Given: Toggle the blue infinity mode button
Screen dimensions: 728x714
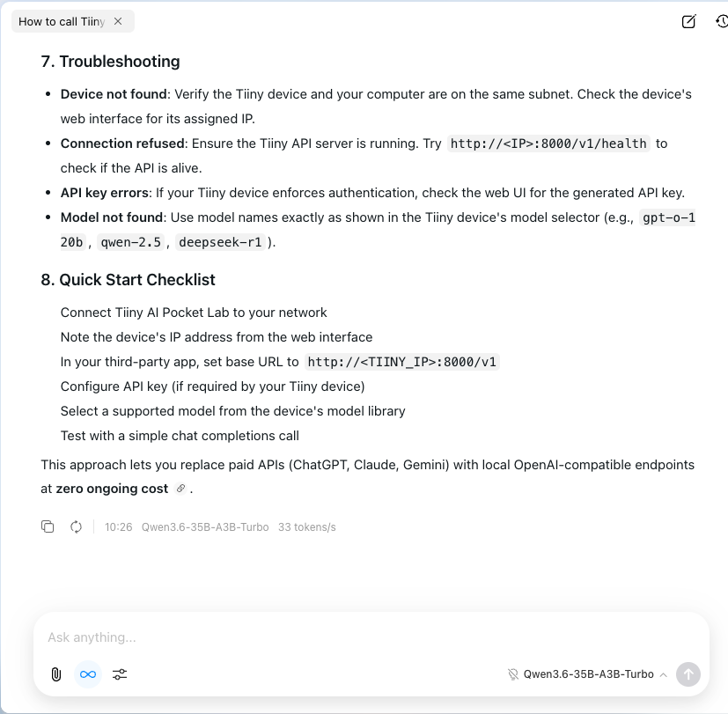Looking at the screenshot, I should point(88,674).
